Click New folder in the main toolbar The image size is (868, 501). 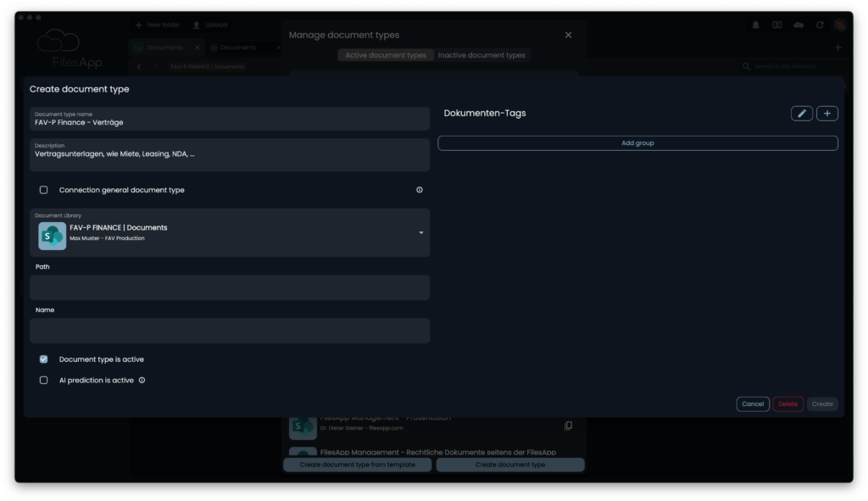(x=158, y=25)
